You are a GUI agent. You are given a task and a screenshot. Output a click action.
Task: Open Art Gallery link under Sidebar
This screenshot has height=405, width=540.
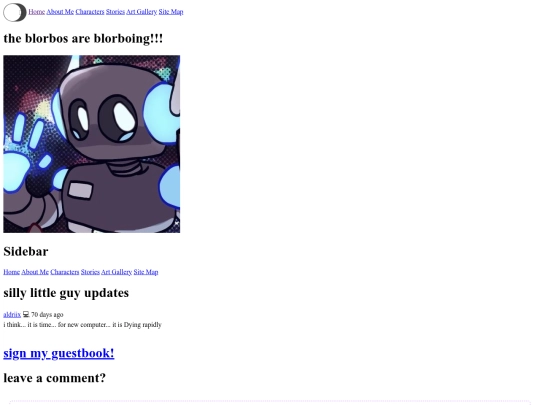116,272
